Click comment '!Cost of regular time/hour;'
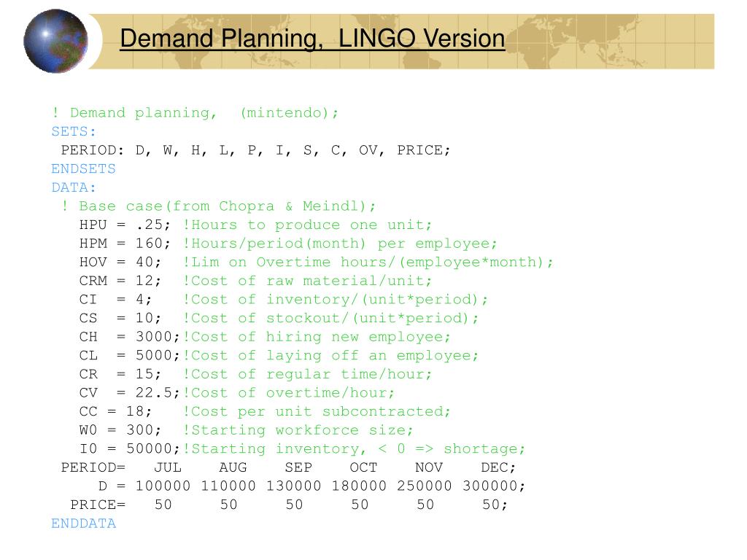The image size is (747, 560). click(307, 374)
